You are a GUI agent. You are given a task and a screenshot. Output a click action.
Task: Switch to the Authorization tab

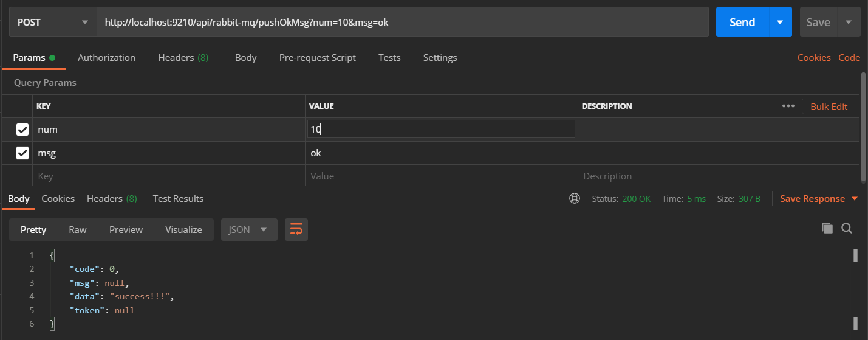[106, 58]
